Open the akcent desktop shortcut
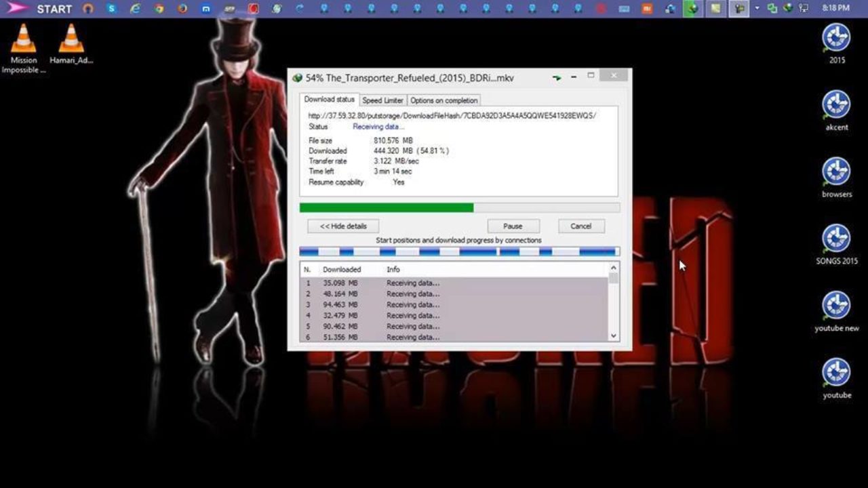Viewport: 868px width, 488px height. (836, 106)
